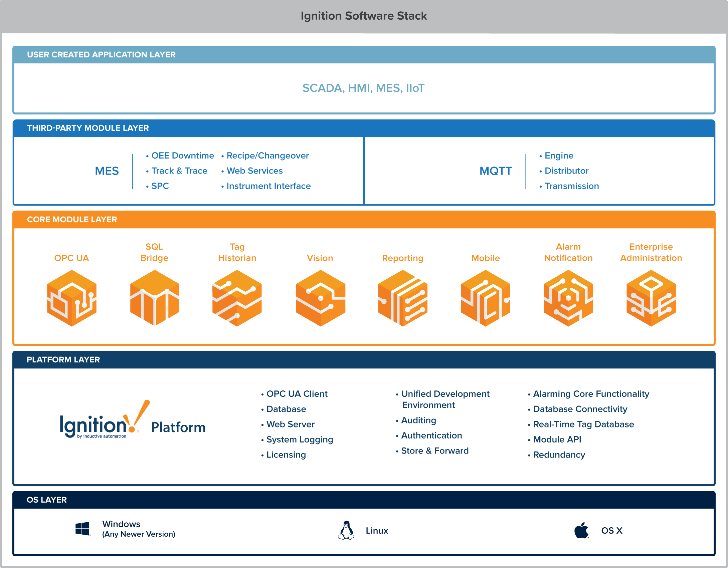This screenshot has height=568, width=728.
Task: Select the "OS LAYER" header
Action: pyautogui.click(x=47, y=500)
